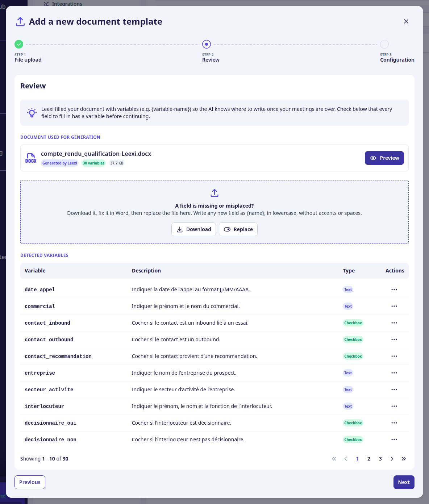Open actions menu for contact_inbound row
The height and width of the screenshot is (504, 429).
[x=394, y=323]
